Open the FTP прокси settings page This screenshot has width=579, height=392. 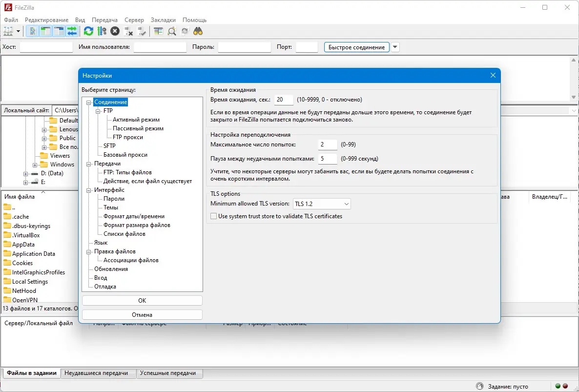click(x=128, y=137)
